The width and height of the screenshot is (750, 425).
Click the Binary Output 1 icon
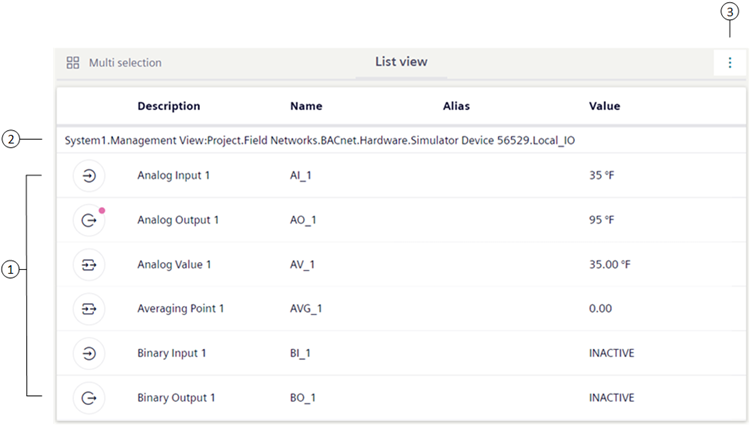click(89, 398)
